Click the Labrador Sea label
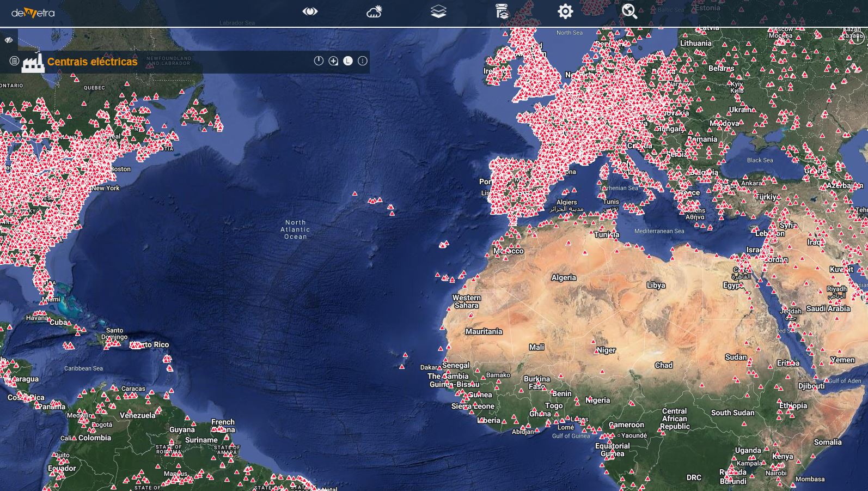The height and width of the screenshot is (491, 868). pyautogui.click(x=237, y=23)
